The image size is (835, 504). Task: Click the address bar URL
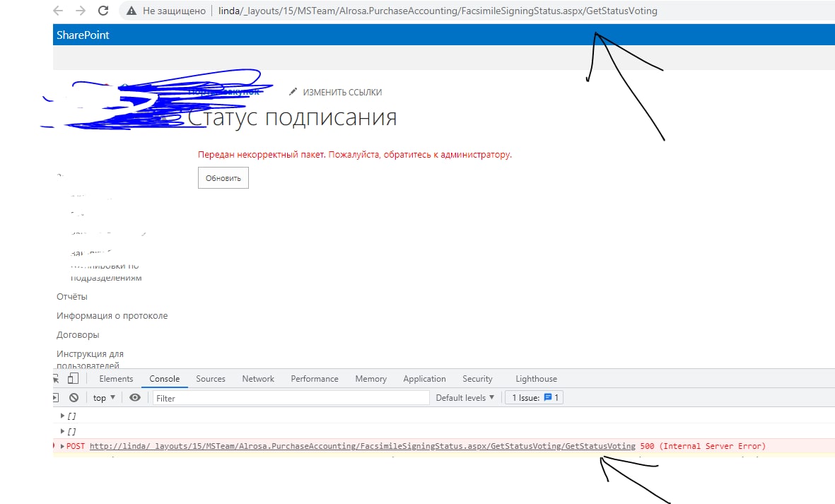click(x=438, y=11)
